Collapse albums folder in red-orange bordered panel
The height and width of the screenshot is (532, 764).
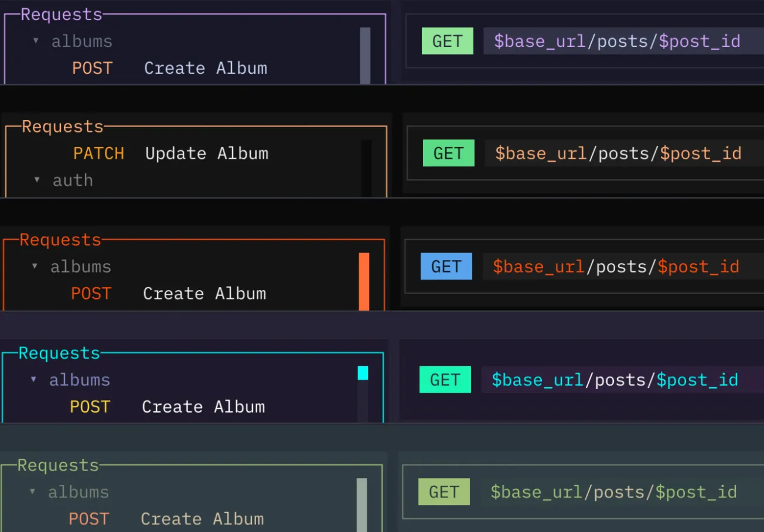point(35,266)
